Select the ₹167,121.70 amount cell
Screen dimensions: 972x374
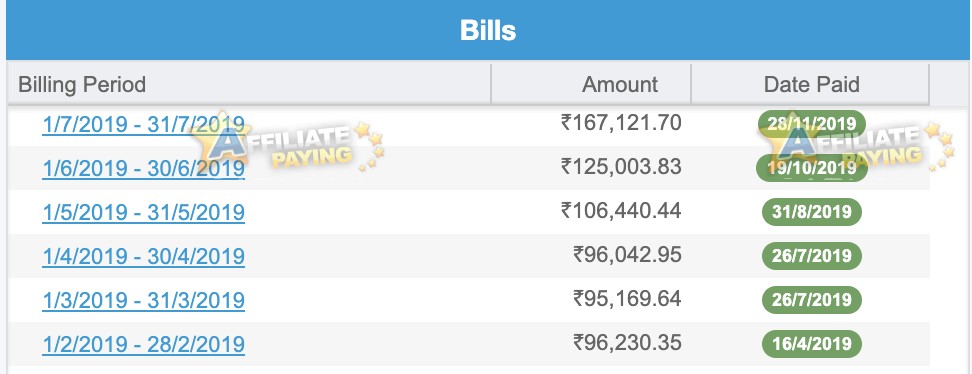pos(621,123)
